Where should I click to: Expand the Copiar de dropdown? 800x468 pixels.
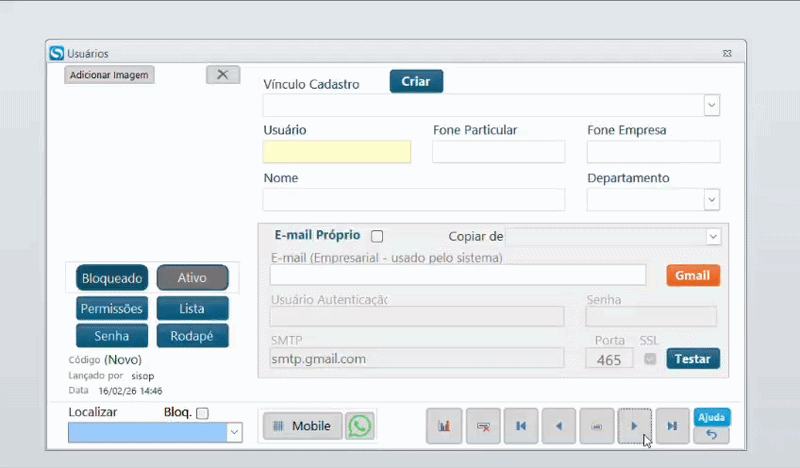click(x=713, y=237)
